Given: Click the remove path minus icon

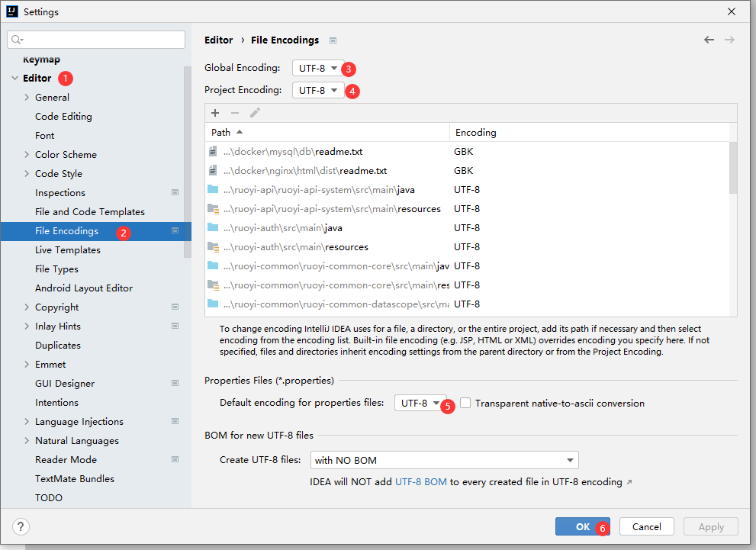Looking at the screenshot, I should [x=235, y=113].
